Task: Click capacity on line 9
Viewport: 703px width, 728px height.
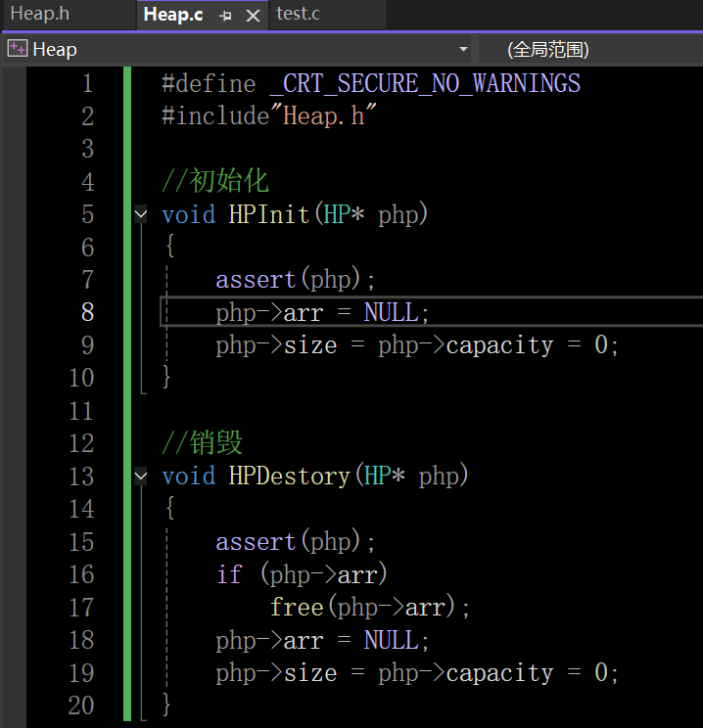Action: pyautogui.click(x=499, y=345)
